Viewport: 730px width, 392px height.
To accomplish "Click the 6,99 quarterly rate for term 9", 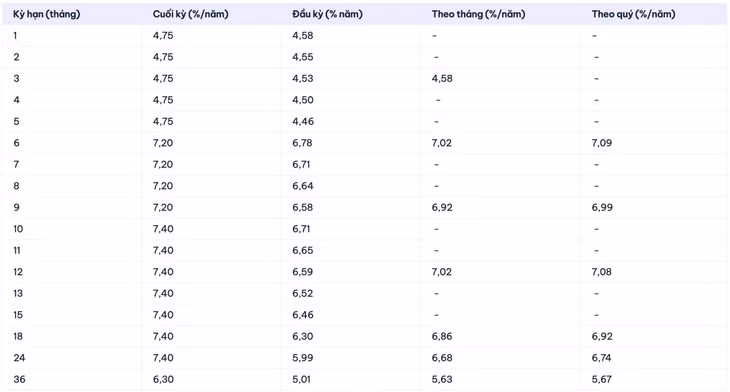I will [602, 207].
